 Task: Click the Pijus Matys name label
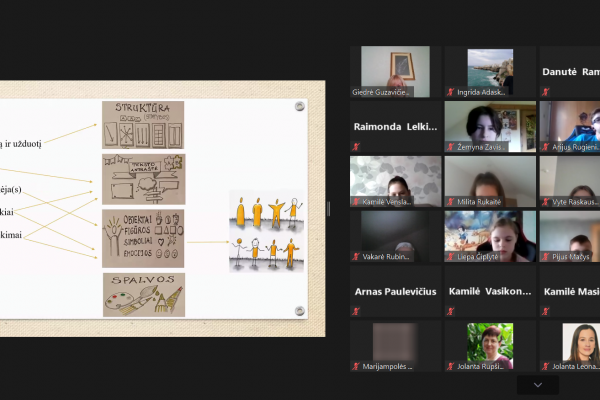[x=571, y=256]
